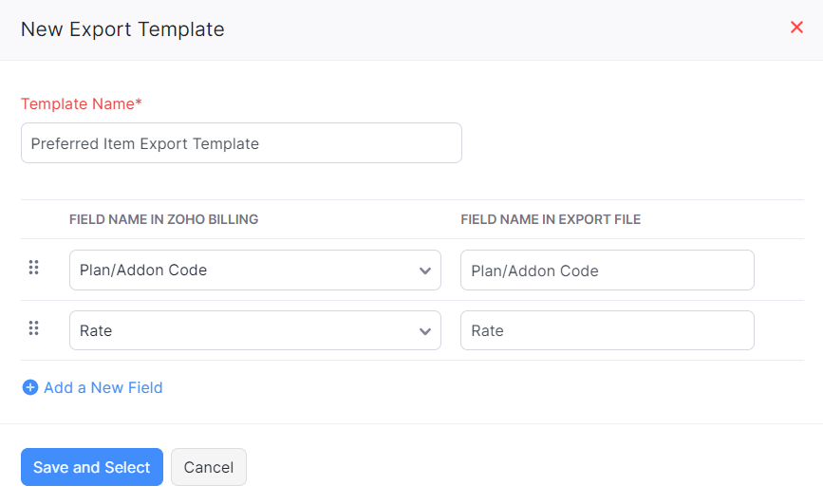The image size is (823, 504).
Task: Click the Template Name label
Action: coord(81,104)
